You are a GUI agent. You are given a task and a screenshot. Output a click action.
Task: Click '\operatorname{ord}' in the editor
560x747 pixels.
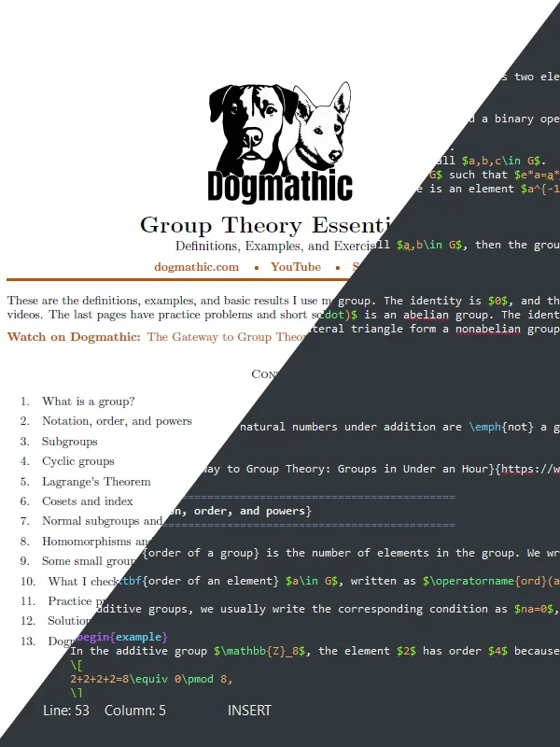coord(483,581)
